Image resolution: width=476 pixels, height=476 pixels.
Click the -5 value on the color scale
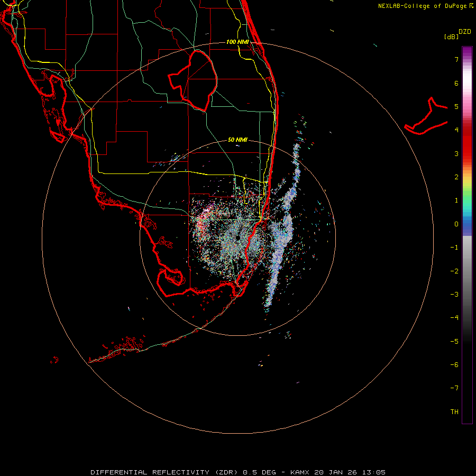(x=454, y=342)
